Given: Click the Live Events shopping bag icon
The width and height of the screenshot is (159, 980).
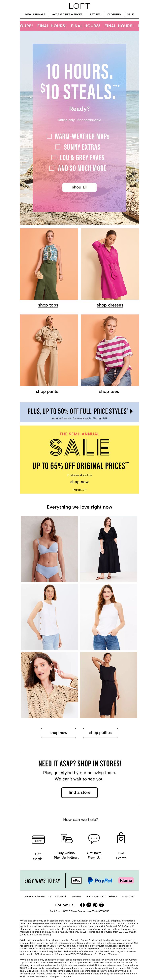Looking at the screenshot, I should coord(121,838).
